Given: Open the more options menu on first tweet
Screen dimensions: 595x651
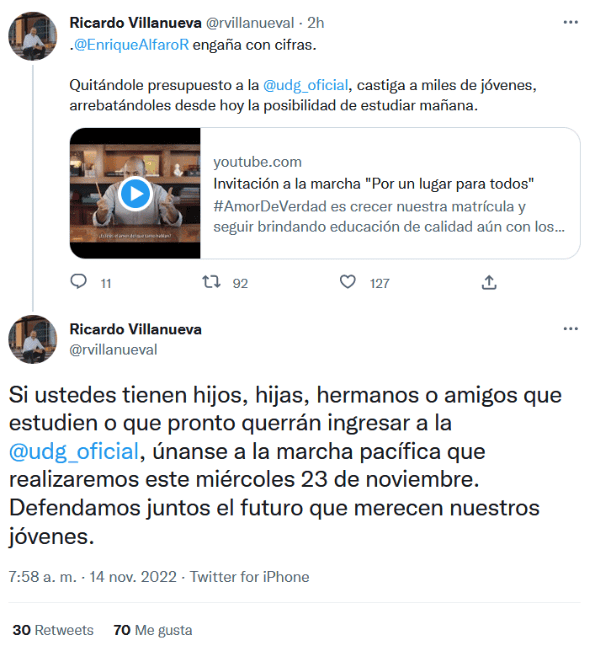Looking at the screenshot, I should coord(571,22).
